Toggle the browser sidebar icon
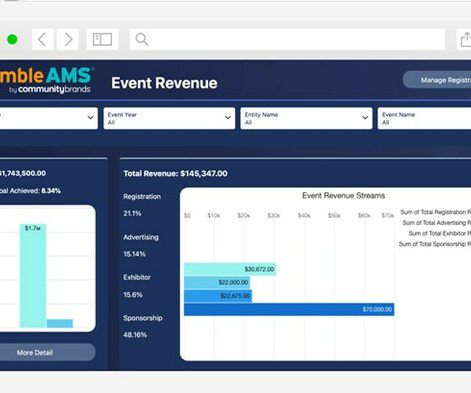 [102, 39]
